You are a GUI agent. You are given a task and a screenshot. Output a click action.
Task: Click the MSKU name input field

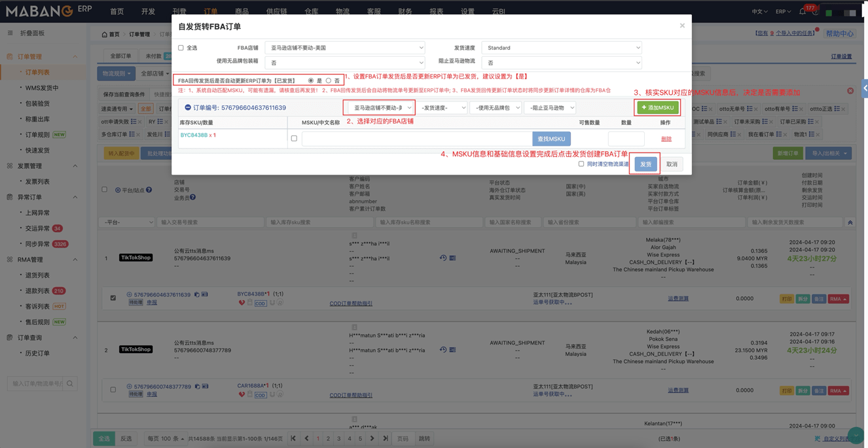[x=417, y=139]
